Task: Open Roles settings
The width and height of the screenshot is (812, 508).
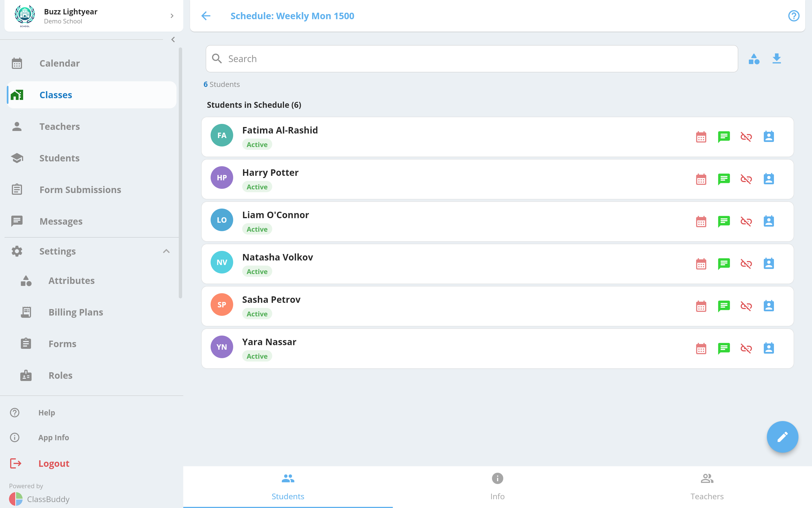Action: (x=96, y=375)
